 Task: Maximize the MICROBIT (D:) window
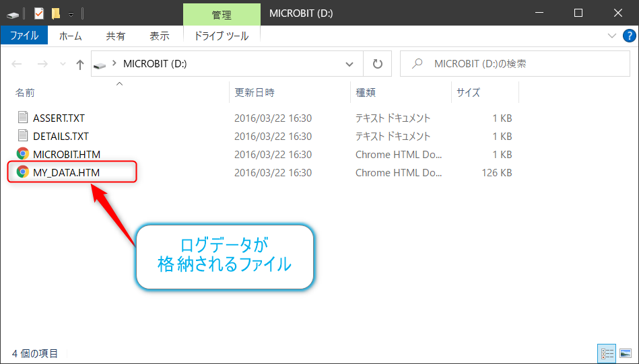[x=578, y=13]
